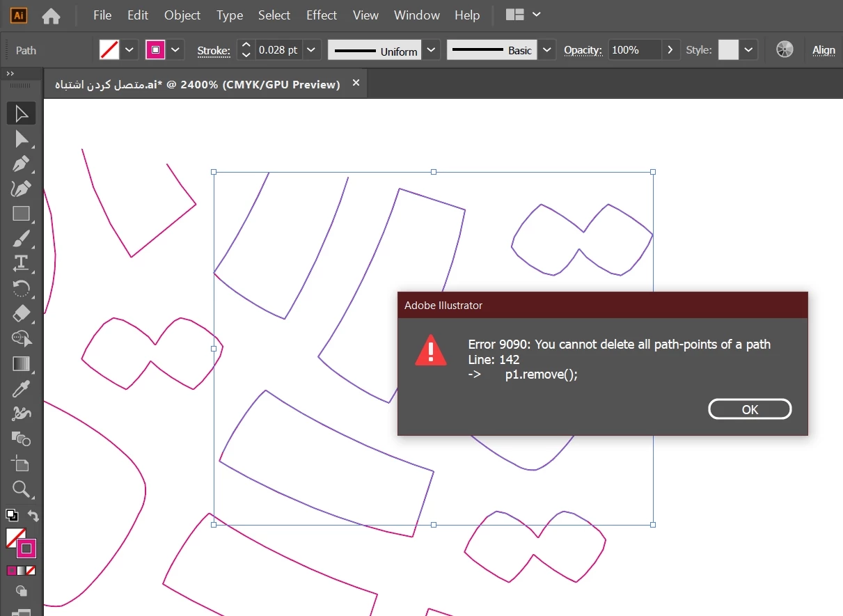Open stroke weight dropdown
Image resolution: width=843 pixels, height=616 pixels.
click(311, 49)
